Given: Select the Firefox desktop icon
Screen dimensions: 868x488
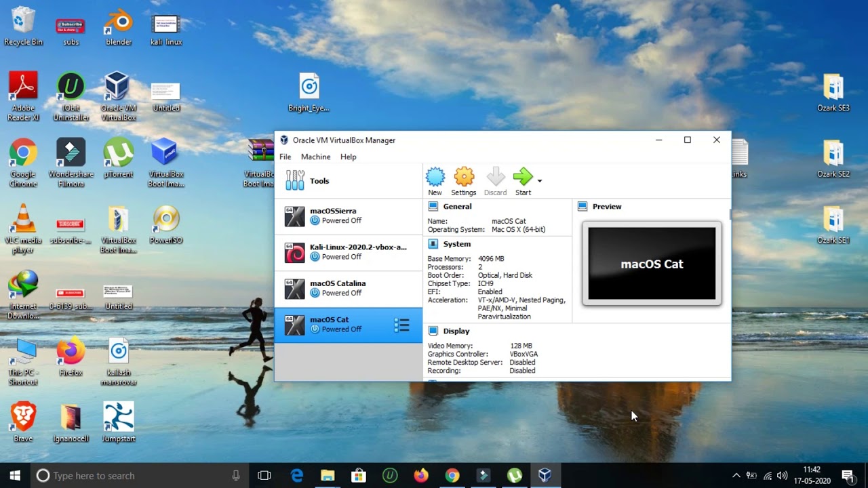Looking at the screenshot, I should 71,357.
